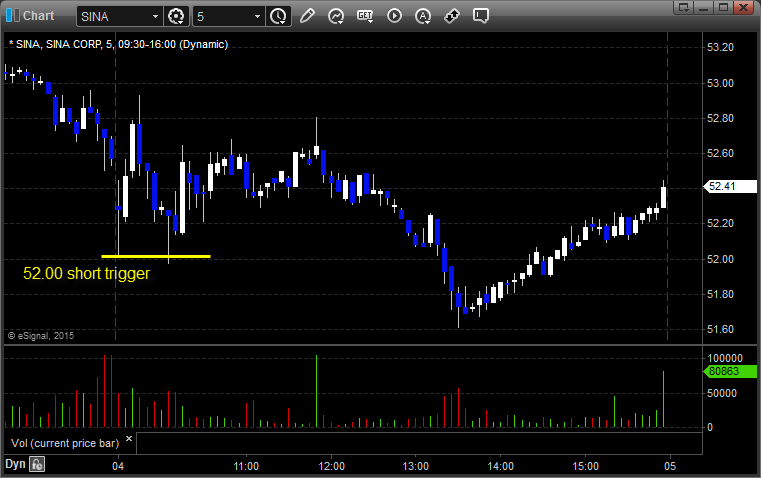The width and height of the screenshot is (761, 478).
Task: Toggle the Dyn lock icon
Action: (x=37, y=464)
